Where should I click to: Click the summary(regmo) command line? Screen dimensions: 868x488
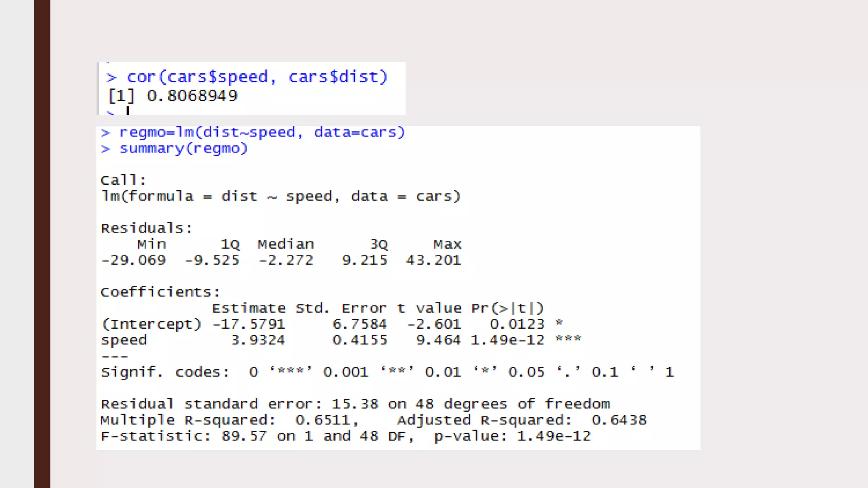(183, 148)
